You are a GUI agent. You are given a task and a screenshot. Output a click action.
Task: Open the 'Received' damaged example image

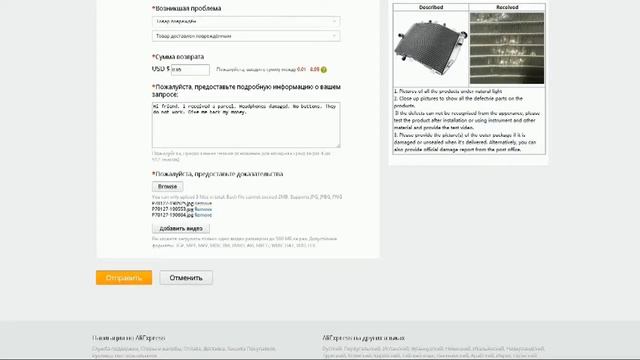(x=507, y=48)
